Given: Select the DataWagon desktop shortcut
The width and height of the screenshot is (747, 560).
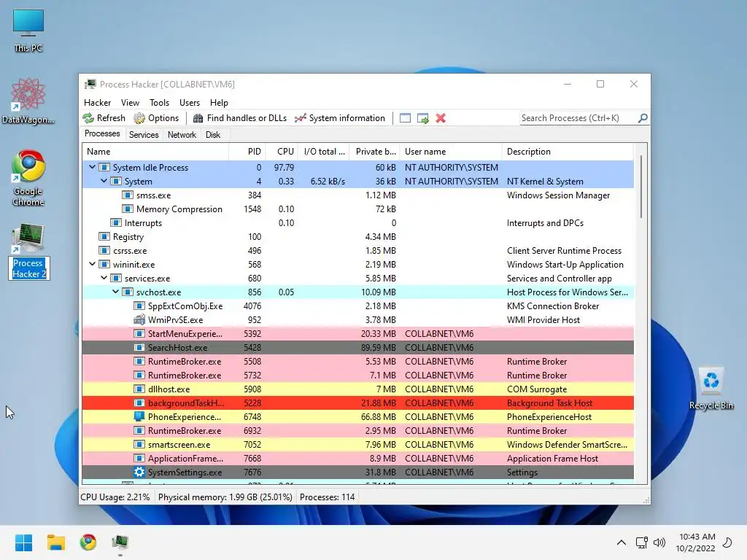Looking at the screenshot, I should pyautogui.click(x=28, y=101).
